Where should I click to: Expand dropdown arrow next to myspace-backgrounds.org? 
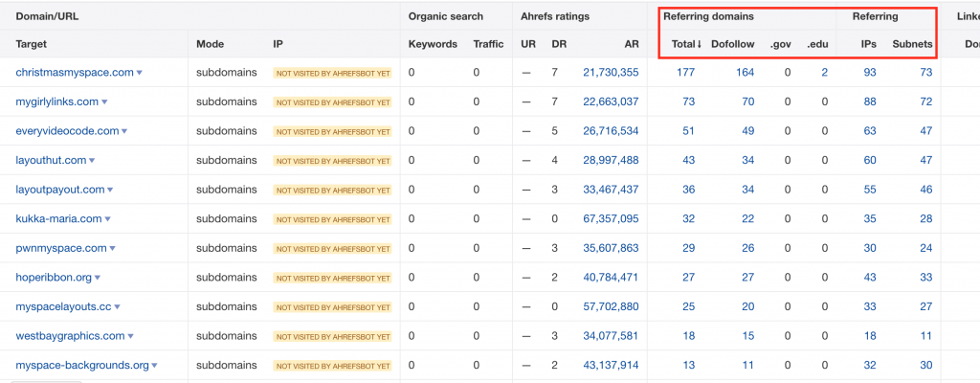154,366
